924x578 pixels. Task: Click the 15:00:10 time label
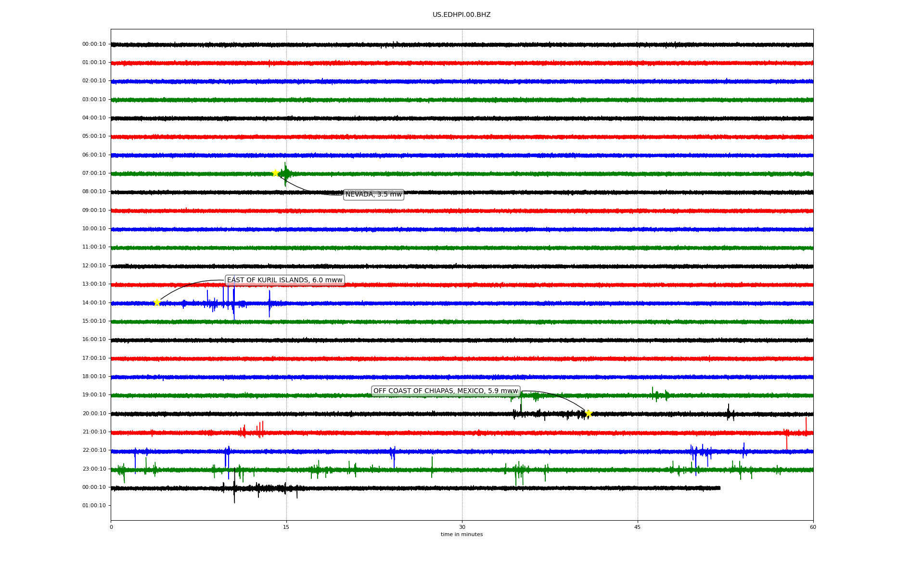point(94,321)
